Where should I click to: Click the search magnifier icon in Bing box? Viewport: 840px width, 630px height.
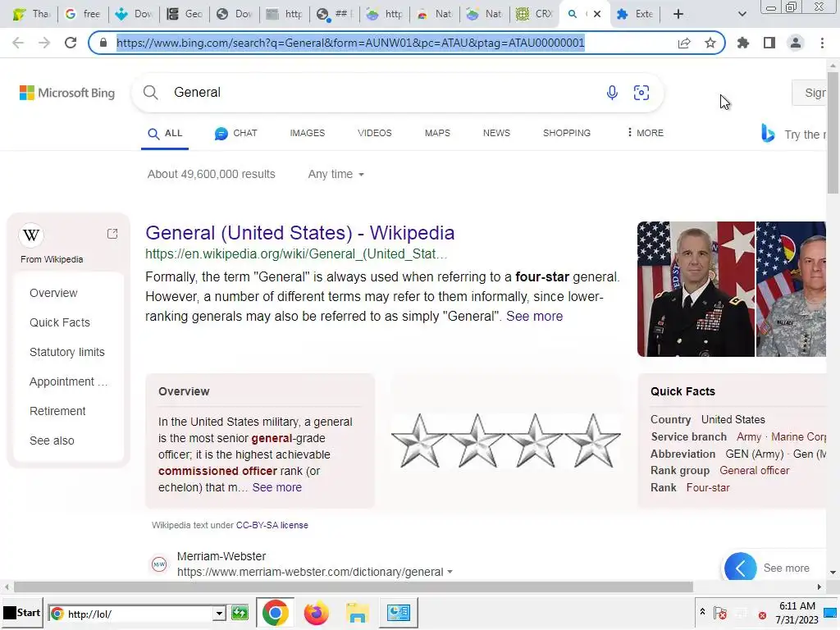(151, 92)
